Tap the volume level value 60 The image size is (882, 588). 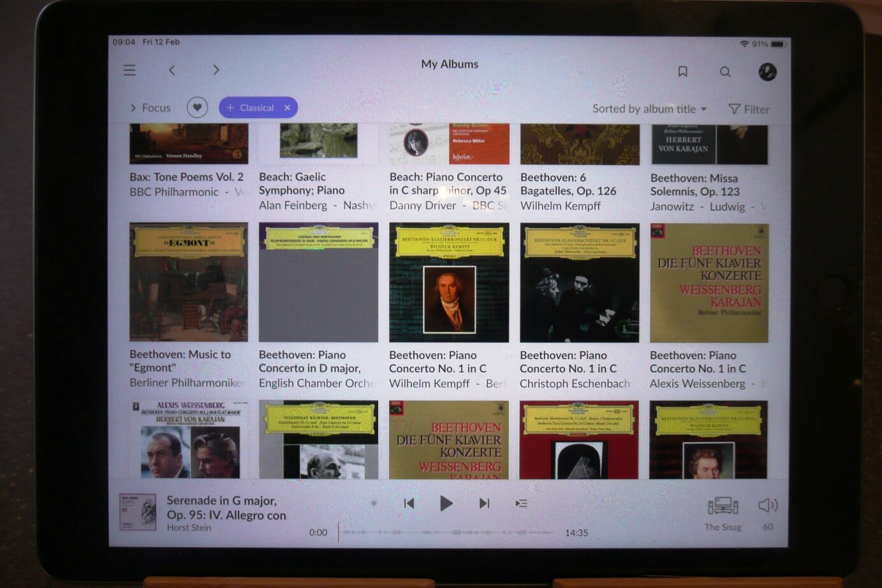[x=768, y=527]
